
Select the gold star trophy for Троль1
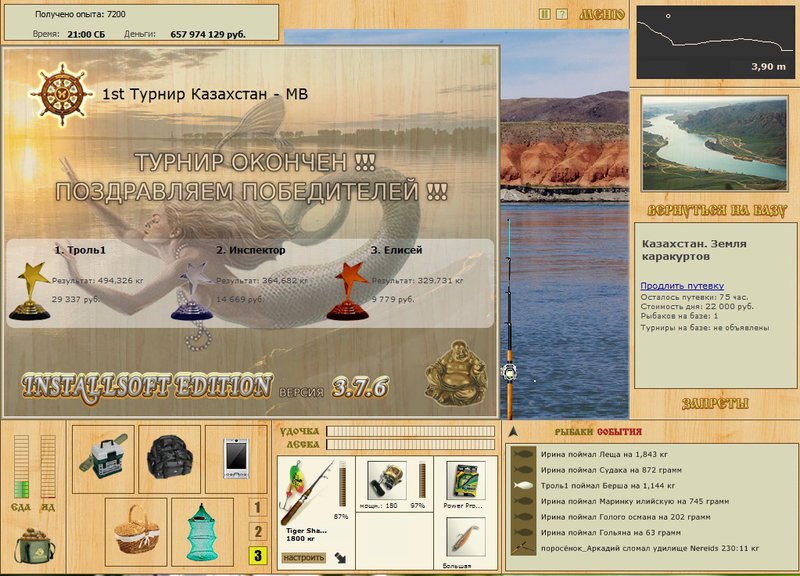tap(30, 291)
